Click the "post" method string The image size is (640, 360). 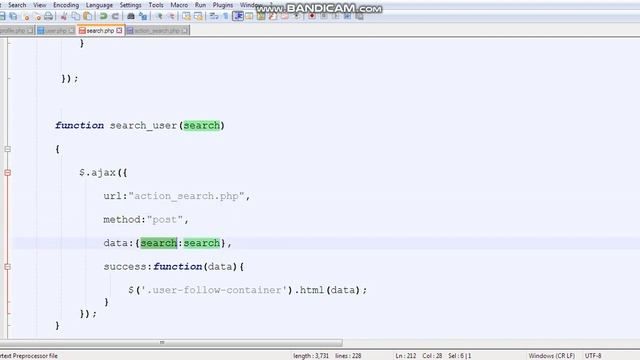[165, 220]
